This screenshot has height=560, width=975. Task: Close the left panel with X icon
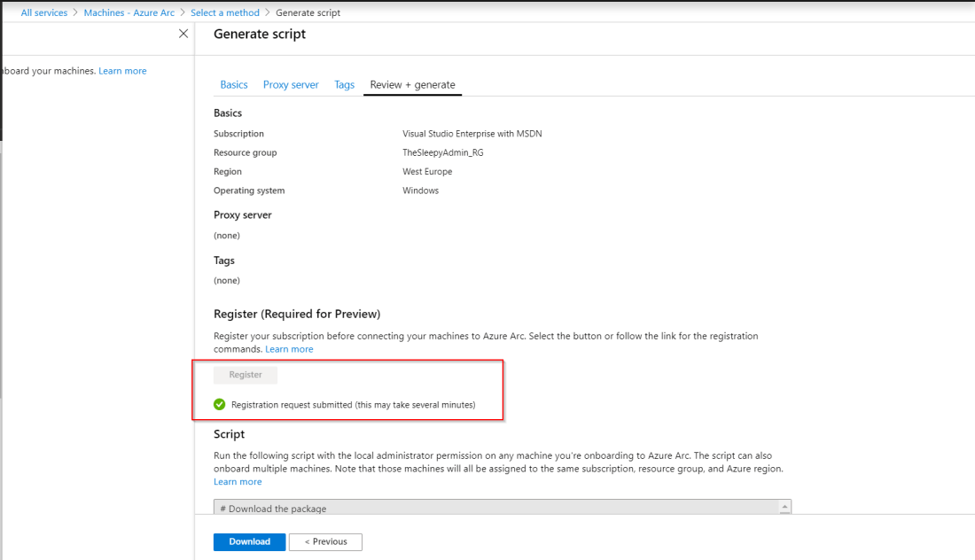[x=183, y=34]
